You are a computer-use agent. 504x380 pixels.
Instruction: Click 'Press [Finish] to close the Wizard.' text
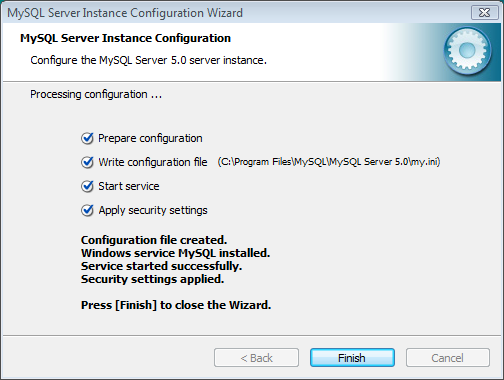[x=176, y=305]
